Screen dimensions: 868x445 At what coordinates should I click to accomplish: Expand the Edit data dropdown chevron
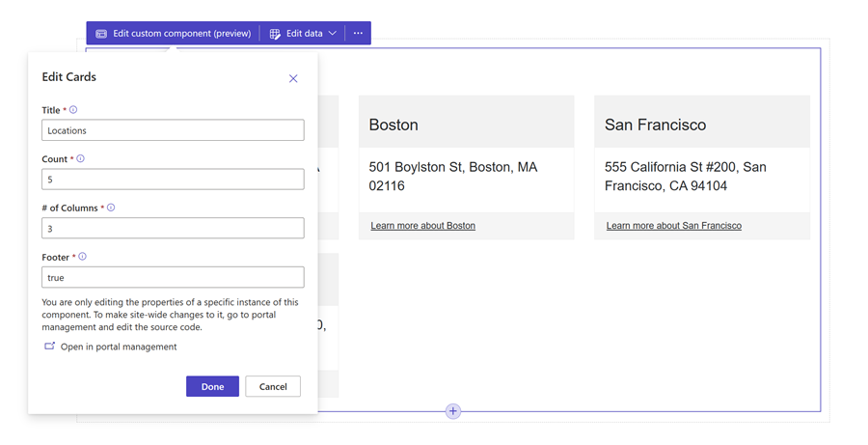tap(333, 34)
